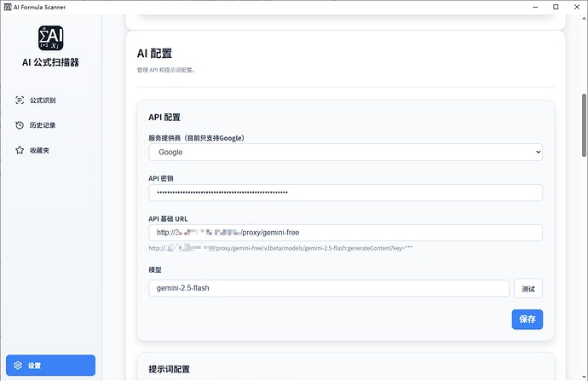Viewport: 588px width, 381px height.
Task: Focus the API 密钥 password field
Action: pos(345,193)
